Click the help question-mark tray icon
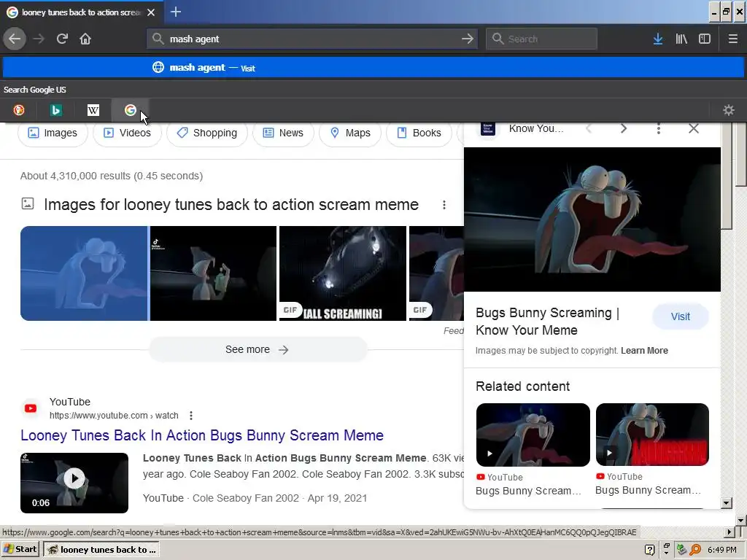This screenshot has height=560, width=747. click(x=649, y=550)
